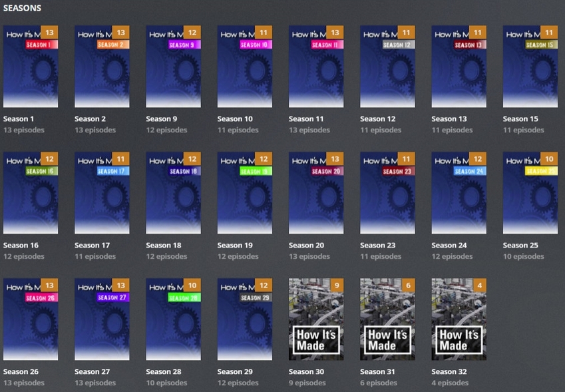565x392 pixels.
Task: Open the Season 18 poster thumbnail
Action: (x=173, y=193)
